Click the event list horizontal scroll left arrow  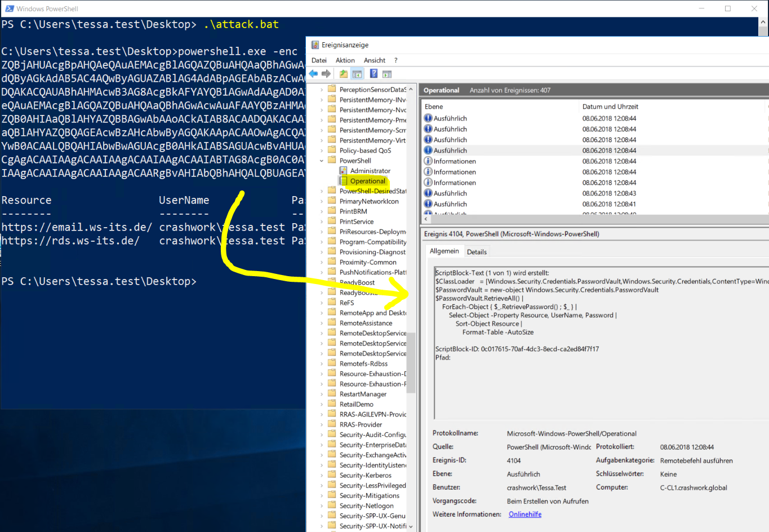click(426, 219)
